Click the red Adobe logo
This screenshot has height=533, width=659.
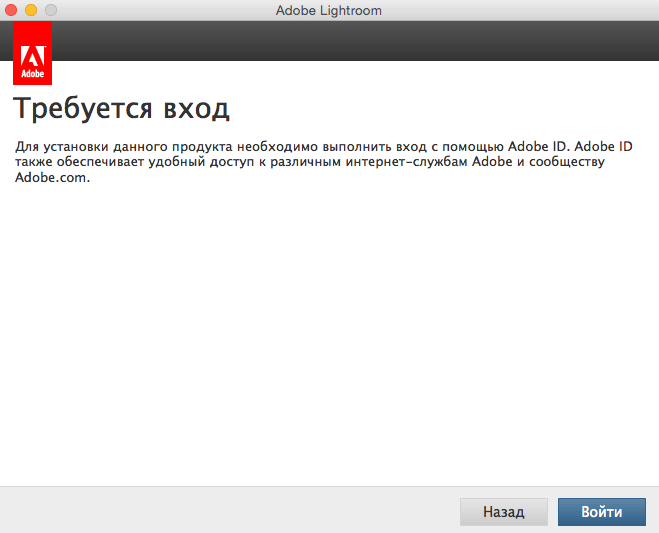[x=32, y=53]
